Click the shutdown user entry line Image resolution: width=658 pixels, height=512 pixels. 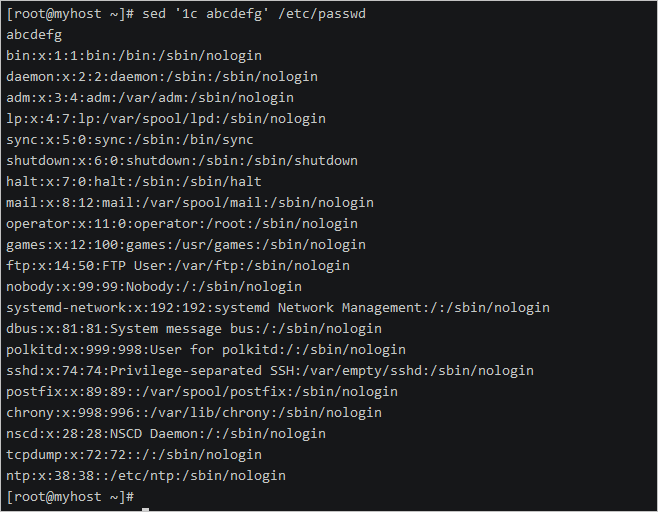[x=181, y=161]
